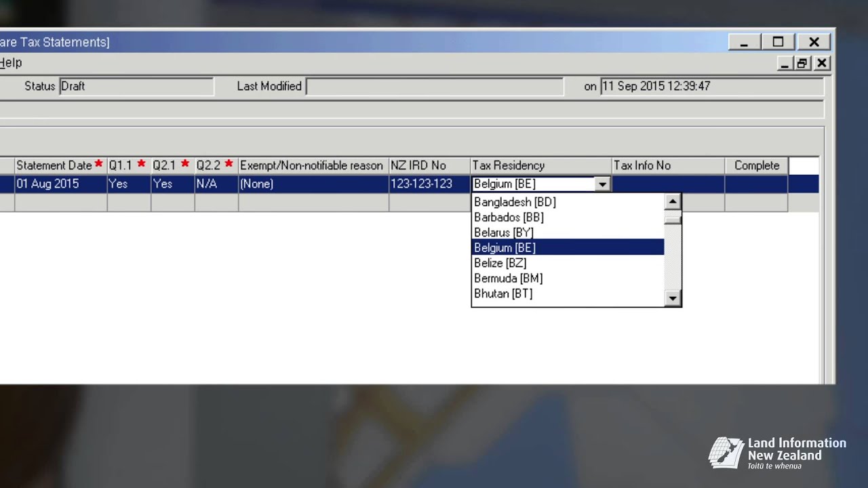Image resolution: width=868 pixels, height=488 pixels.
Task: Collapse the Tax Residency dropdown arrow
Action: (602, 184)
